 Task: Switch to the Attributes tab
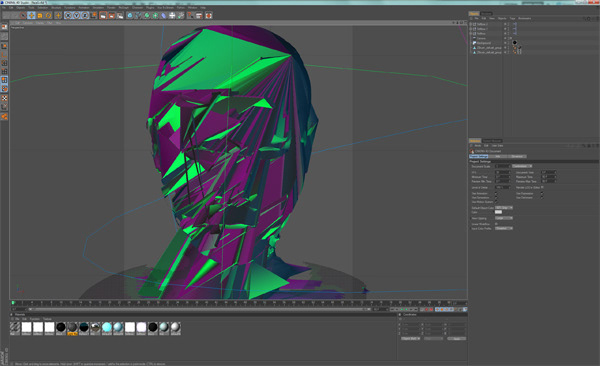(475, 141)
